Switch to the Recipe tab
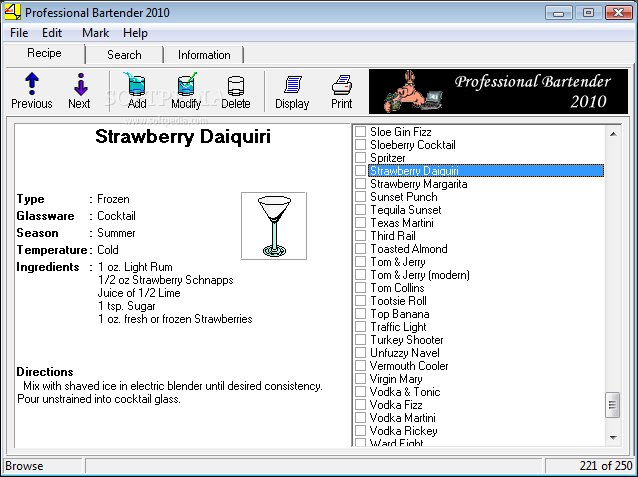This screenshot has height=477, width=638. (x=44, y=53)
